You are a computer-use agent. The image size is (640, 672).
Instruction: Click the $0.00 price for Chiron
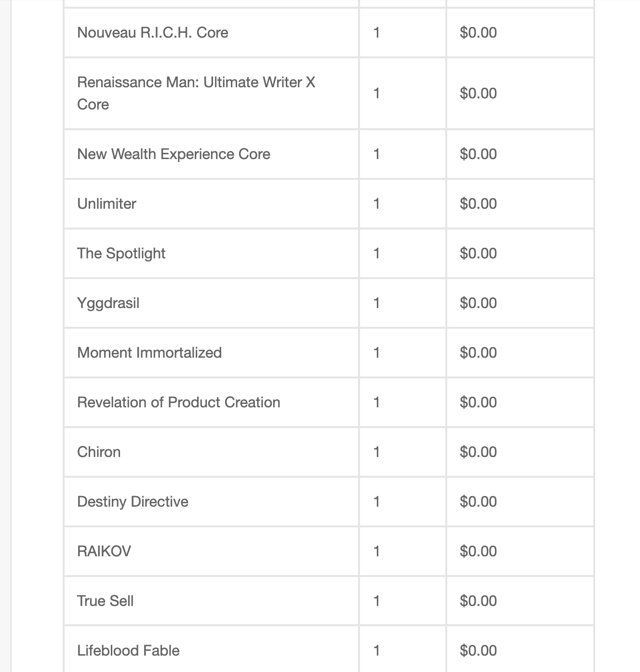pos(478,452)
